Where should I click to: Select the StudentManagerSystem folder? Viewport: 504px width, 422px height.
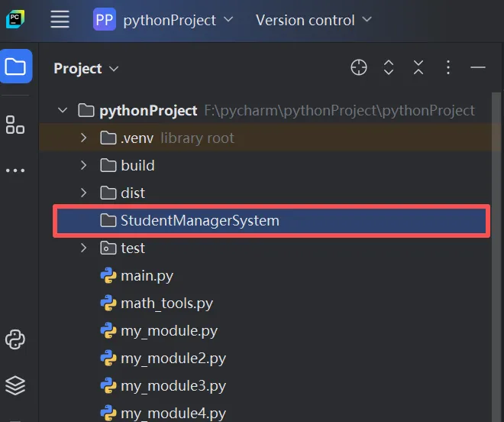199,221
